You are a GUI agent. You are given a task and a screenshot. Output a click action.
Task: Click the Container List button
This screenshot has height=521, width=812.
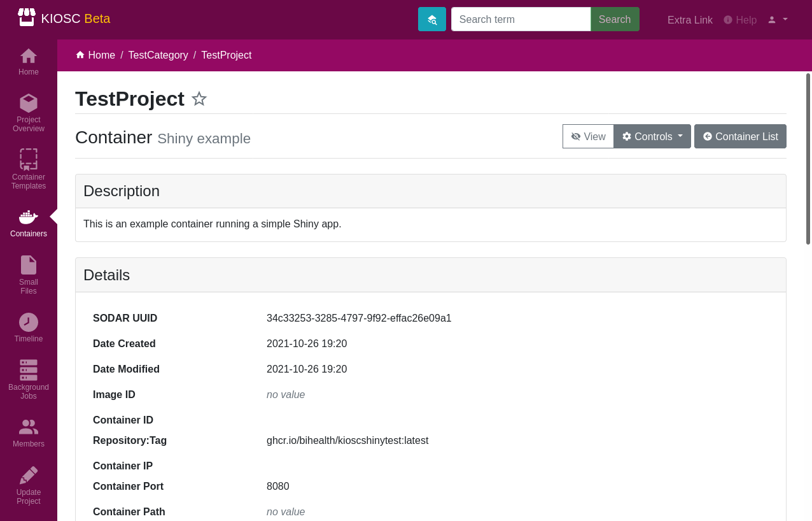[740, 136]
